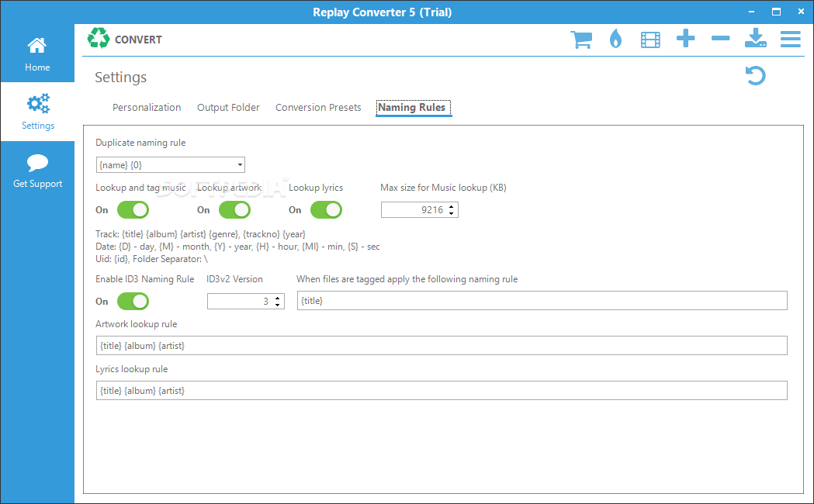Switch to Output Folder tab
This screenshot has height=504, width=814.
pyautogui.click(x=228, y=107)
